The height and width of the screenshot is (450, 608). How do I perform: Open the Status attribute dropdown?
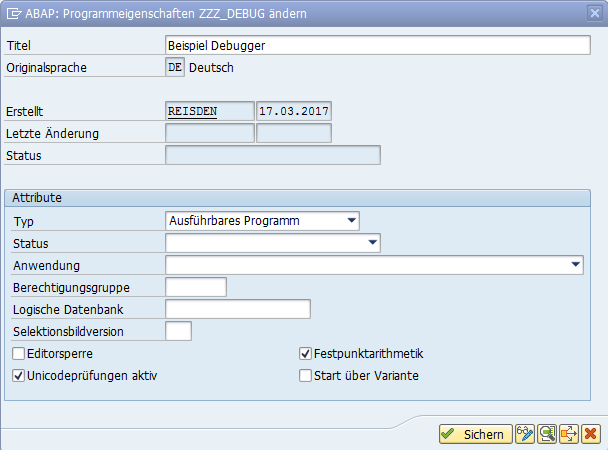click(x=372, y=243)
